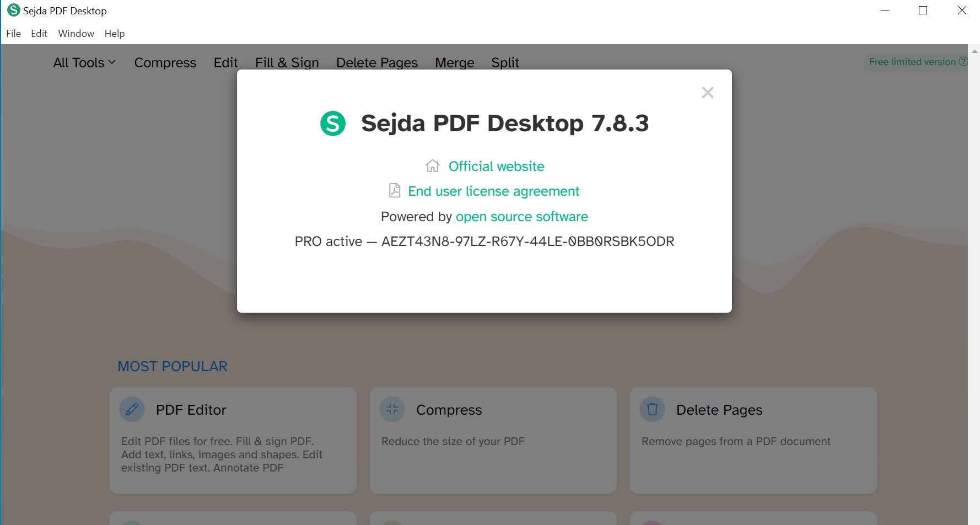This screenshot has height=525, width=980.
Task: Select Compress in the top navigation
Action: 165,63
